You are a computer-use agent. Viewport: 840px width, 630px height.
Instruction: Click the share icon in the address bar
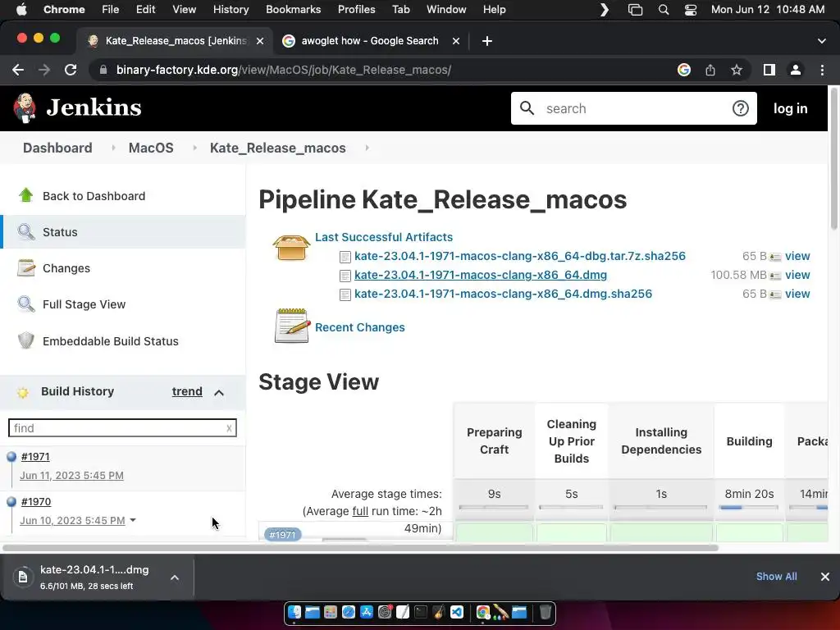pyautogui.click(x=710, y=70)
